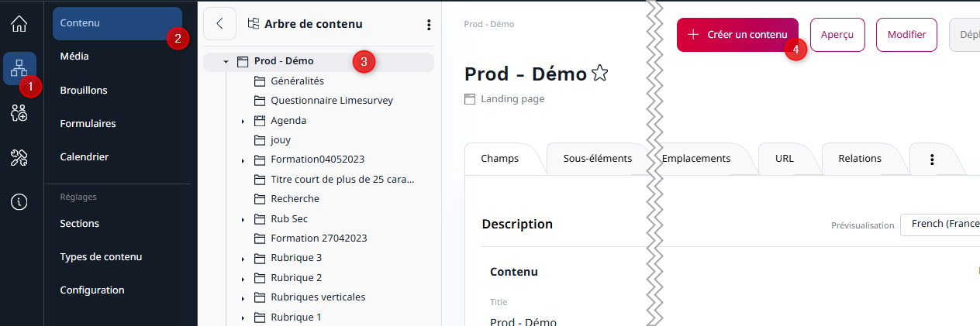Viewport: 980px width, 326px height.
Task: Click the info circle icon
Action: pyautogui.click(x=19, y=202)
